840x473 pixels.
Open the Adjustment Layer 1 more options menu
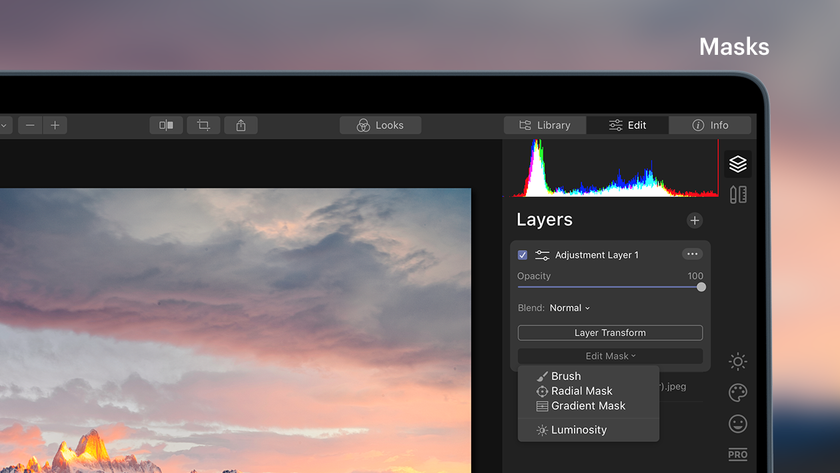click(692, 254)
